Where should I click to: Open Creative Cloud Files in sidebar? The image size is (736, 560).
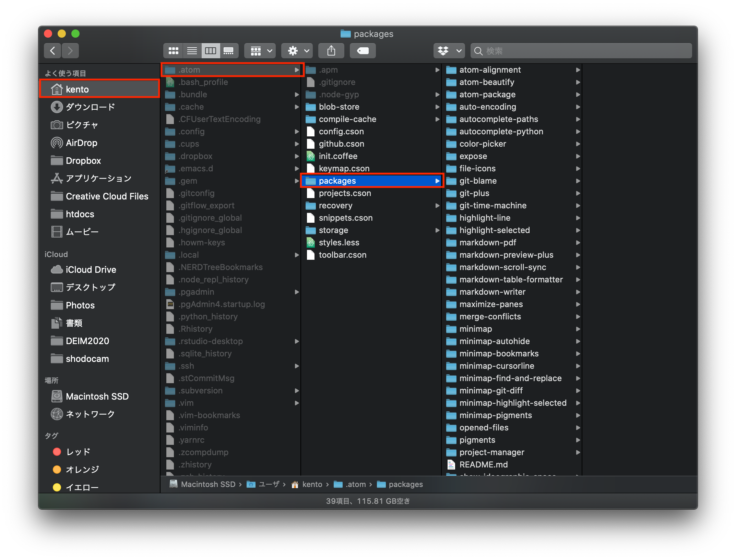point(99,196)
